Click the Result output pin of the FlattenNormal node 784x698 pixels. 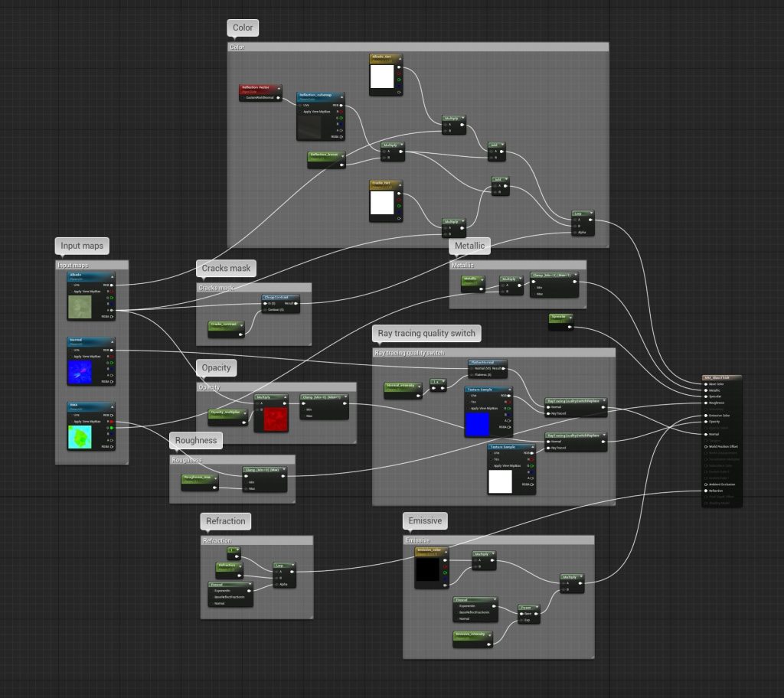tap(504, 368)
